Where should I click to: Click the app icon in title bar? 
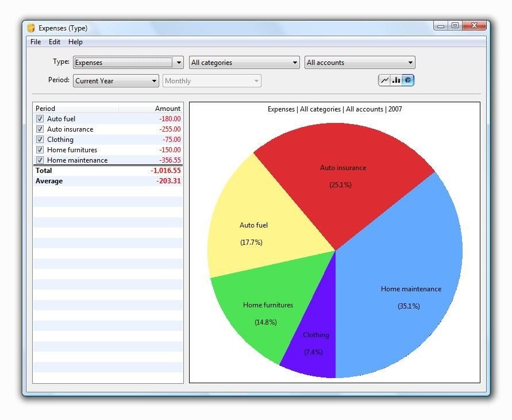(x=31, y=28)
